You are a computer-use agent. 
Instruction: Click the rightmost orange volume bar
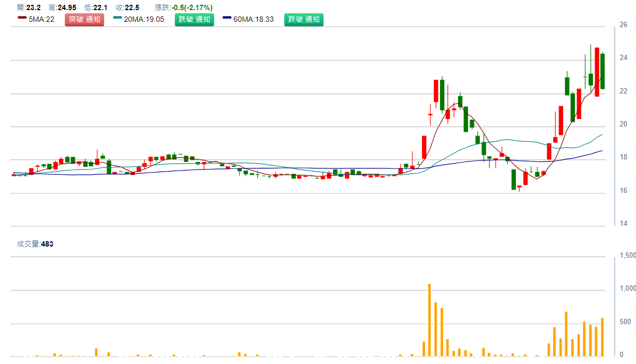(x=603, y=337)
